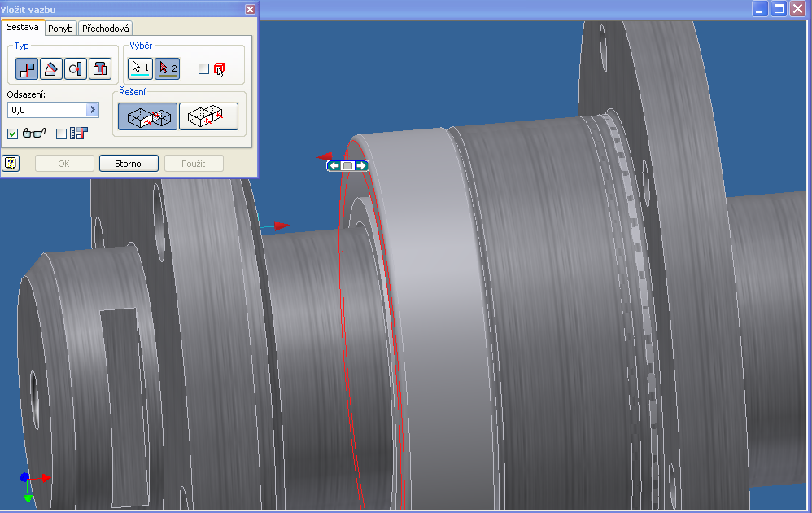The height and width of the screenshot is (513, 812).
Task: Close the Vložit vazbu dialog
Action: pos(250,9)
